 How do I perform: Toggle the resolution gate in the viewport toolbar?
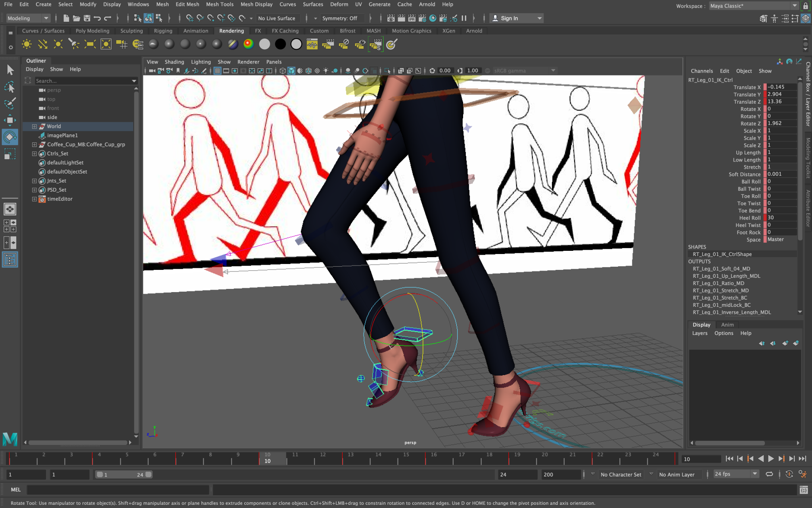pos(235,70)
